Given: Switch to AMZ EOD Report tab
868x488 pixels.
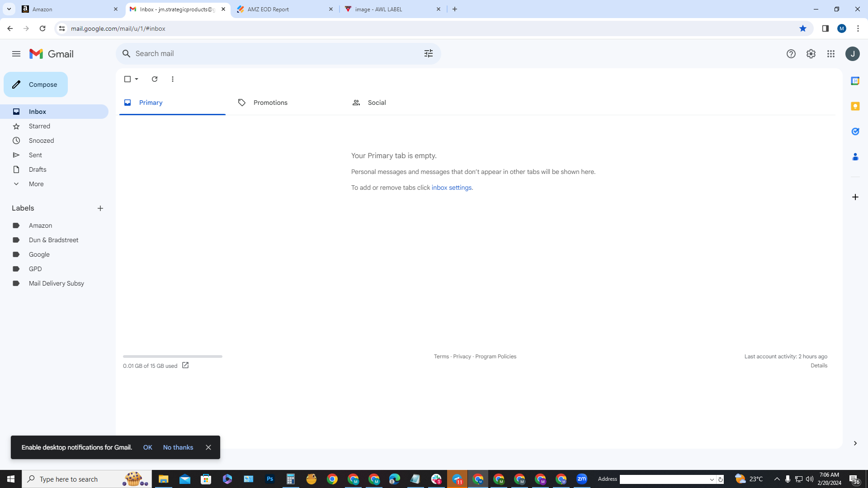Looking at the screenshot, I should point(285,9).
